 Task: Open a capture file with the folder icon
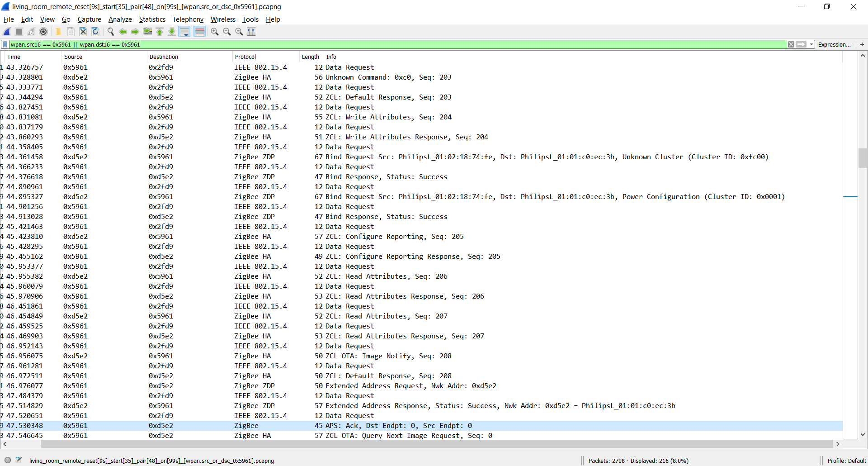click(x=58, y=32)
